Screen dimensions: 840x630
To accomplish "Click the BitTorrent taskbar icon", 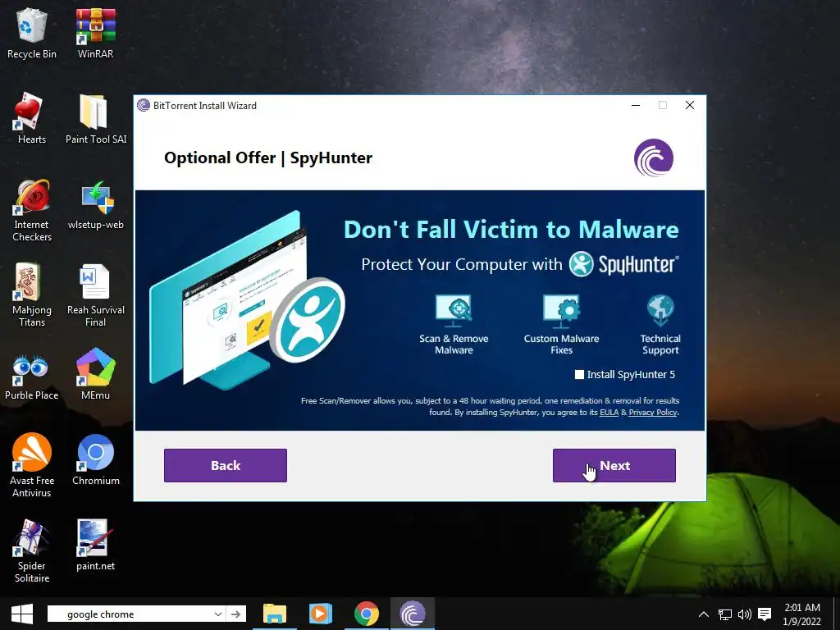I will pyautogui.click(x=412, y=614).
